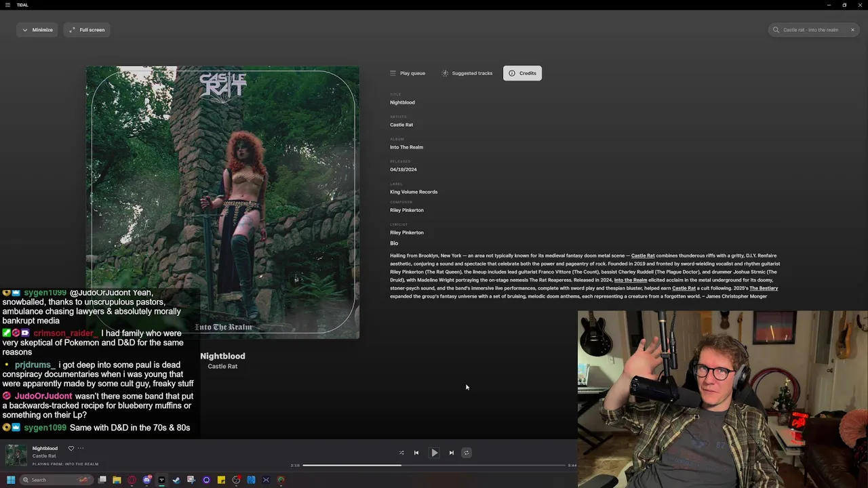868x488 pixels.
Task: Click the Bio heading
Action: pos(394,243)
